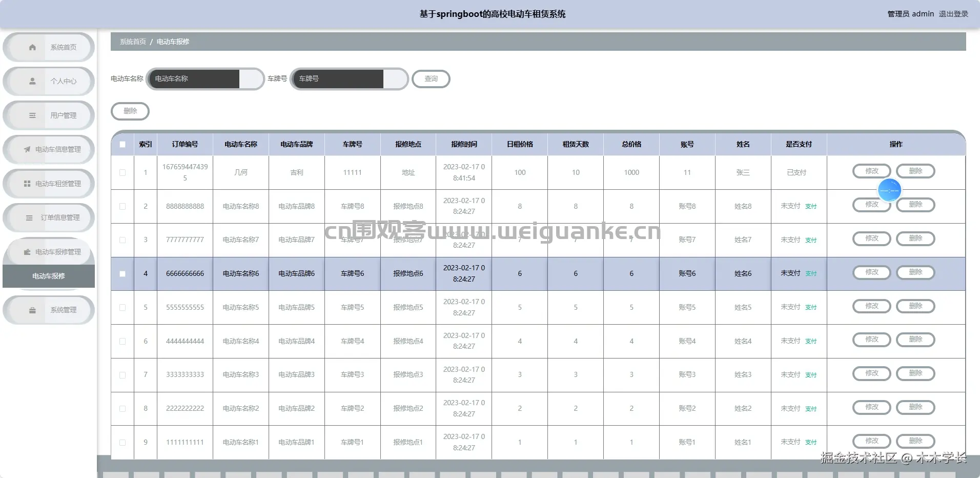Click the 支付 link in the 姓名8 row
Viewport: 980px width, 478px height.
[811, 207]
